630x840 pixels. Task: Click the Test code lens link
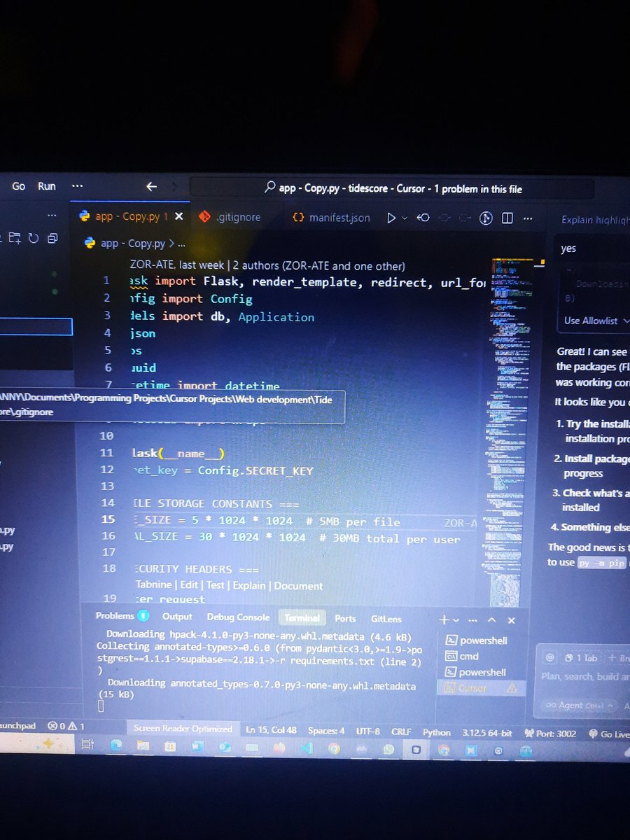point(216,586)
